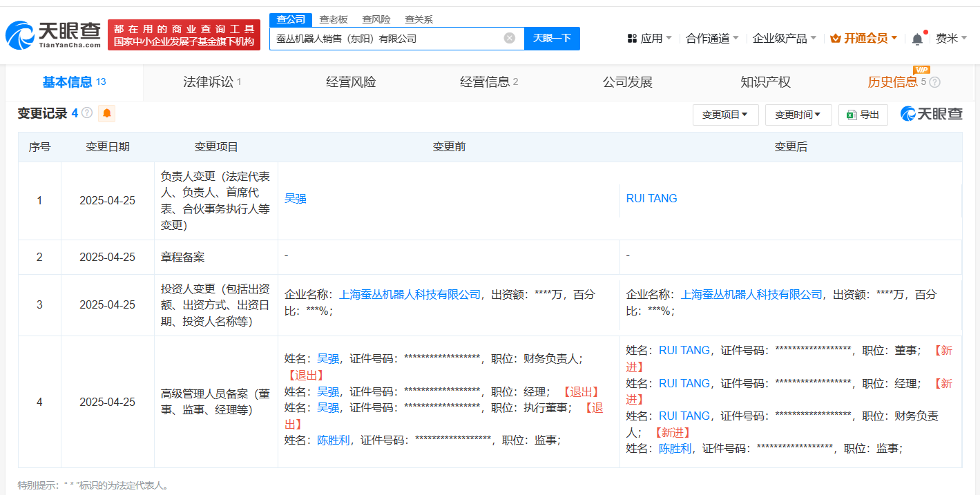The width and height of the screenshot is (980, 495).
Task: Open the notification bell in header
Action: [x=916, y=39]
